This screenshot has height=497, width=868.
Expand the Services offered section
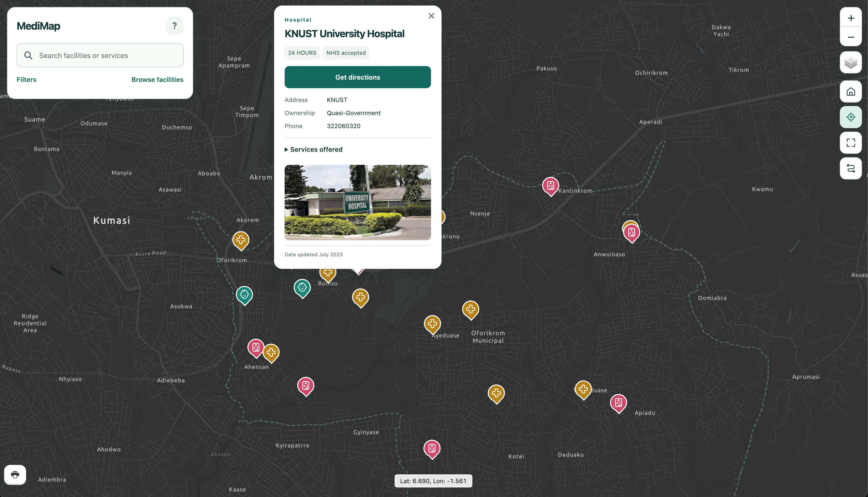(314, 150)
